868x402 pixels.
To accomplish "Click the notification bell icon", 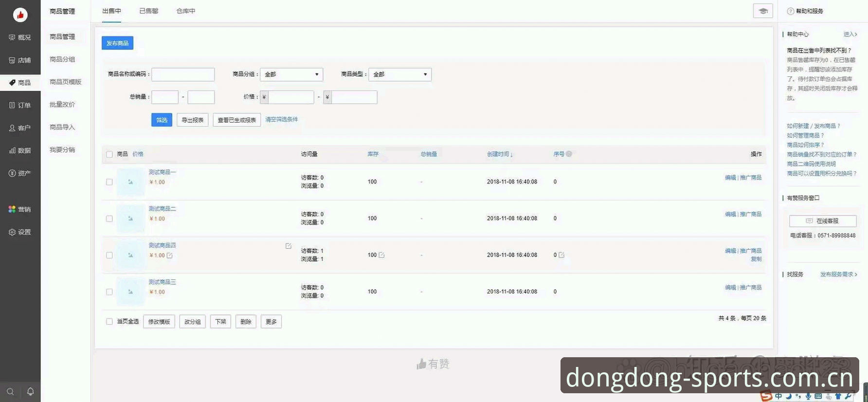I will point(30,392).
